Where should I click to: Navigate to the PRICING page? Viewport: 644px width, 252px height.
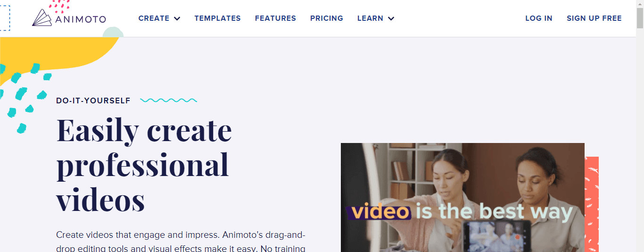tap(326, 18)
